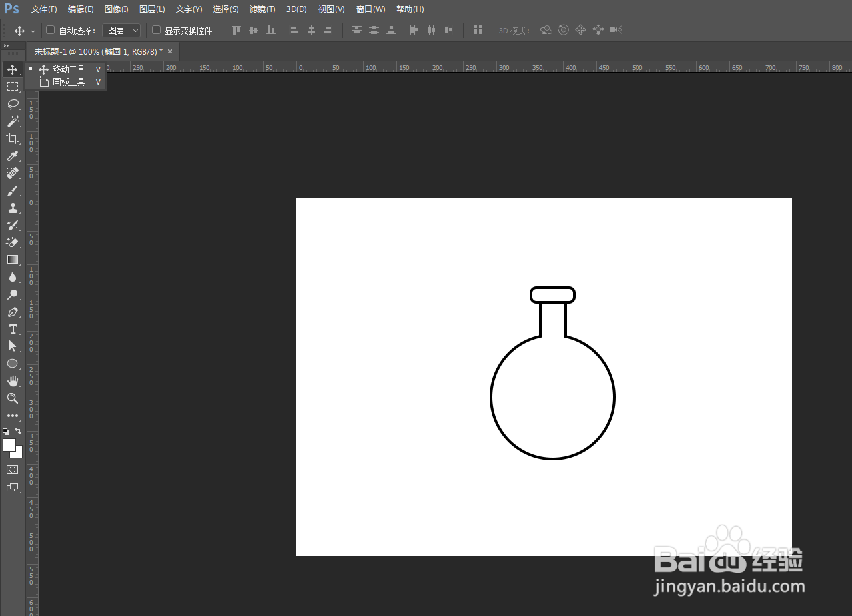Select the Eraser tool

[12, 242]
